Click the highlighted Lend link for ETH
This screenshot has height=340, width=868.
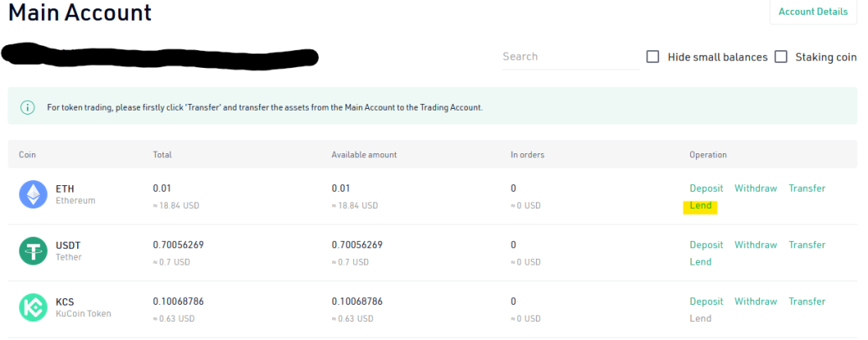tap(700, 206)
